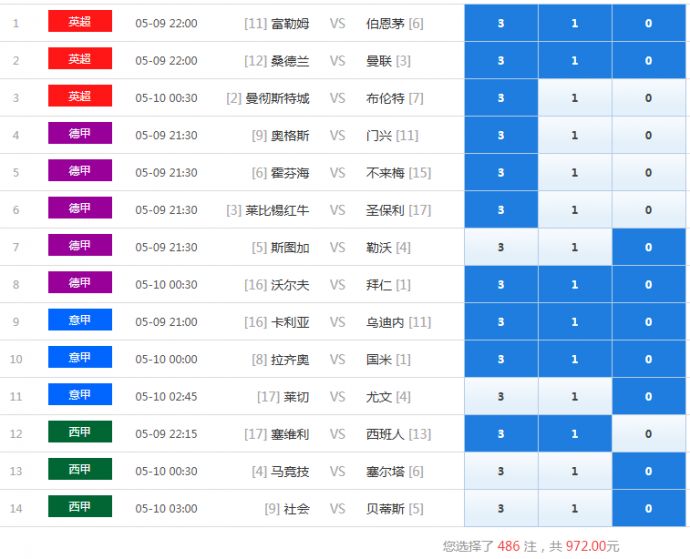This screenshot has height=559, width=690.
Task: Click the 西甲 league tag in row 12
Action: (80, 431)
